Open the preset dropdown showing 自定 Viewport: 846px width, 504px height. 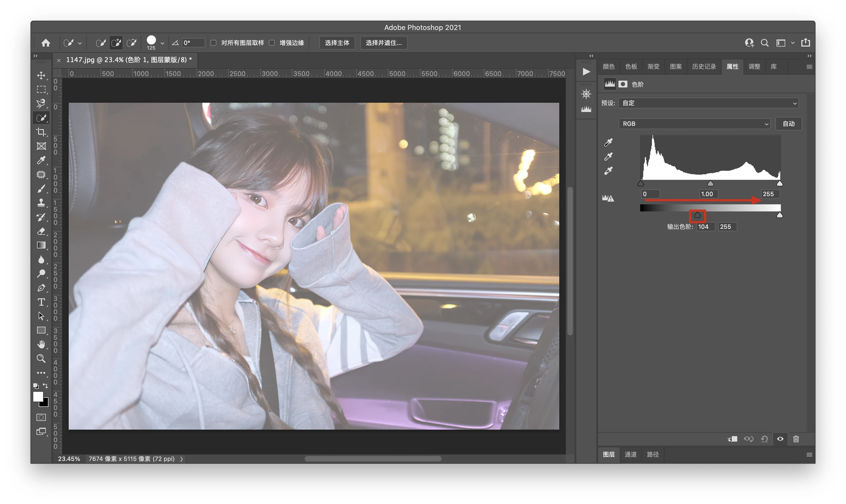[708, 103]
